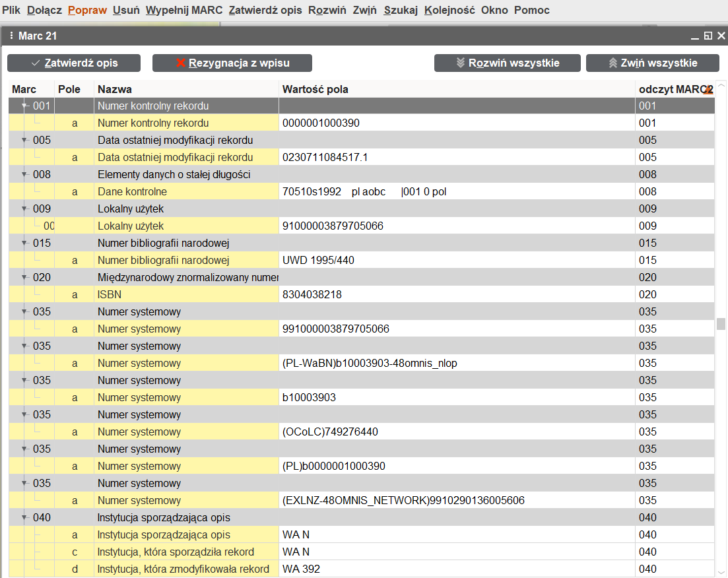Click Wypełnij MARC menu item

click(x=184, y=10)
